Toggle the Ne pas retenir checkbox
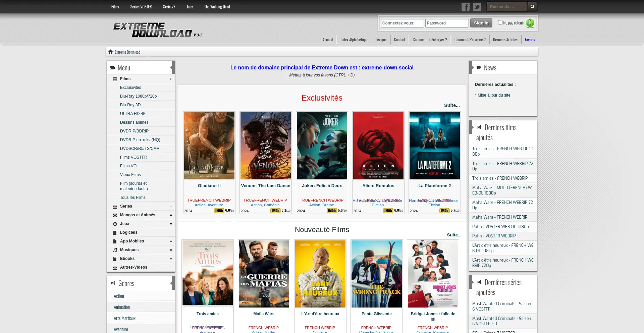The height and width of the screenshot is (333, 644). (500, 22)
